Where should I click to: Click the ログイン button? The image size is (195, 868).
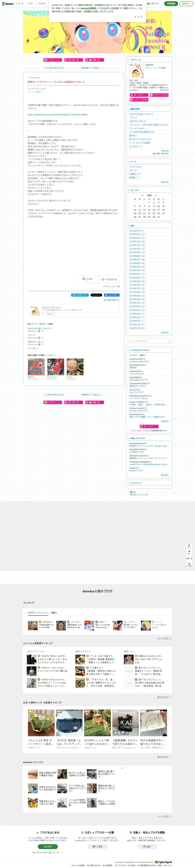pos(186,3)
